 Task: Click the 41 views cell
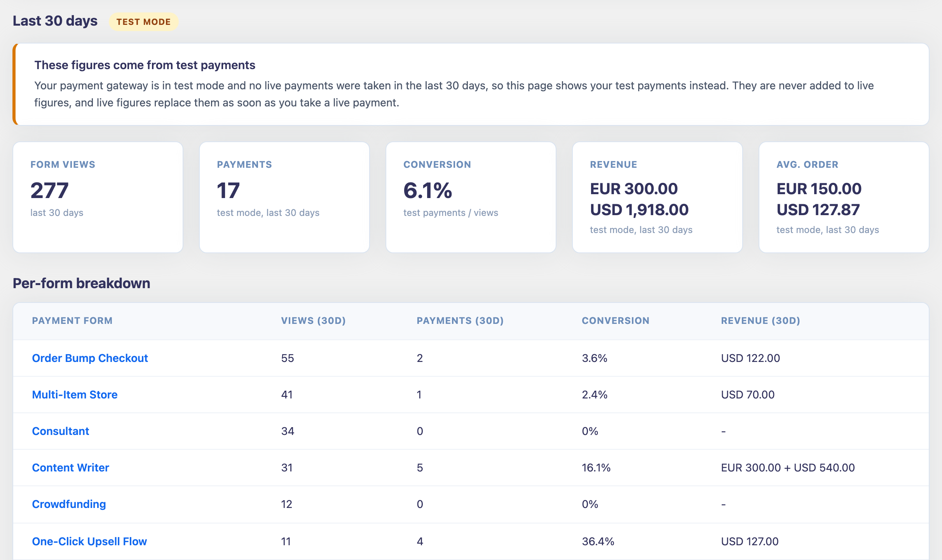point(287,395)
